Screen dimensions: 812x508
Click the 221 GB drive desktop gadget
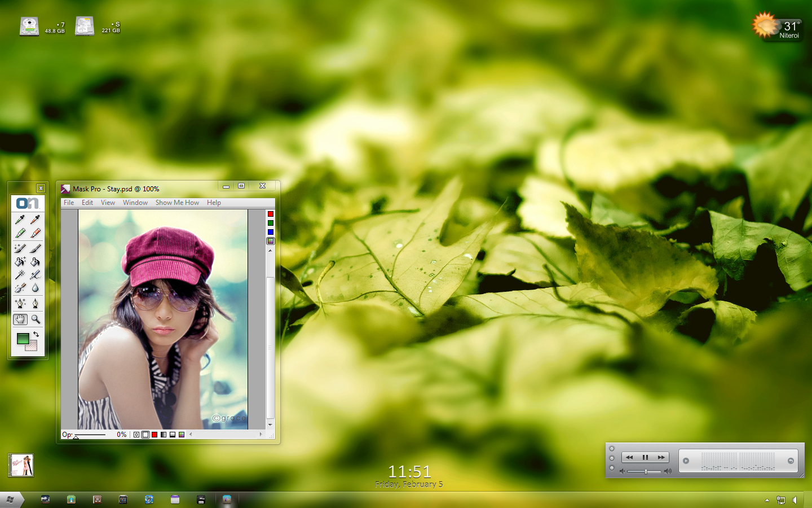click(x=98, y=27)
